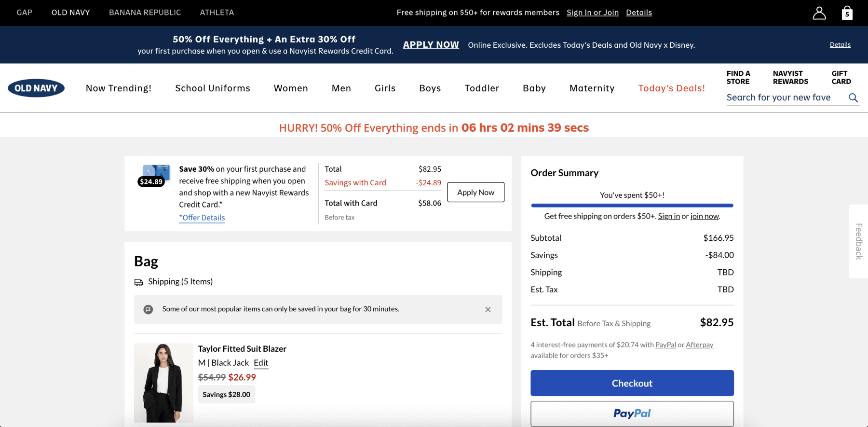The image size is (868, 427).
Task: Open the *Offer Details link
Action: [202, 218]
